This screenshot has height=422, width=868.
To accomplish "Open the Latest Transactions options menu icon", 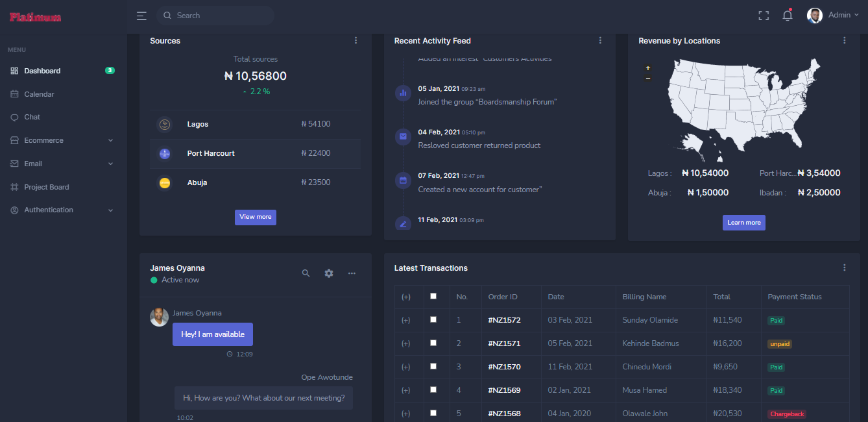I will point(844,267).
